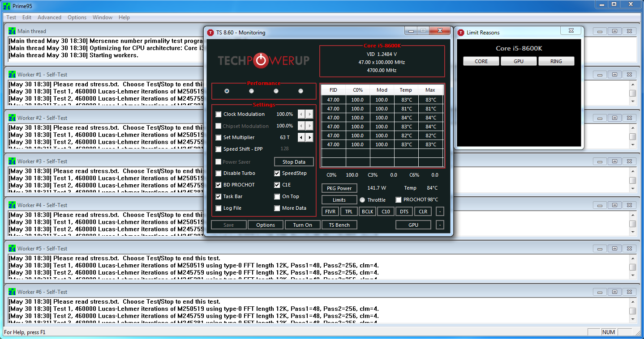Increase Clock Modulation with right arrow

click(309, 114)
